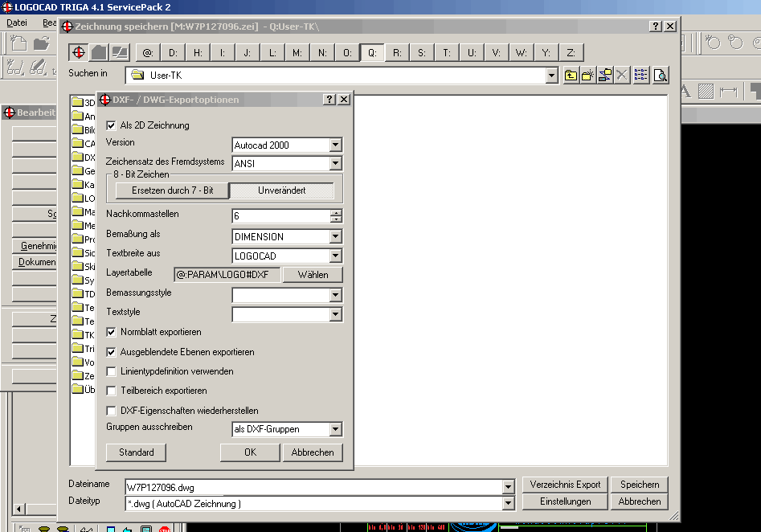Expand the Dateiname history dropdown arrow
This screenshot has height=532, width=761.
pyautogui.click(x=508, y=486)
